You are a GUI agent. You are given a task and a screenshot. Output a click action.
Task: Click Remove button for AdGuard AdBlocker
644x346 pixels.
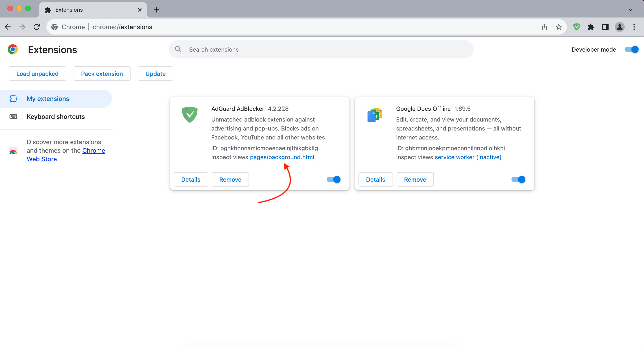point(230,179)
